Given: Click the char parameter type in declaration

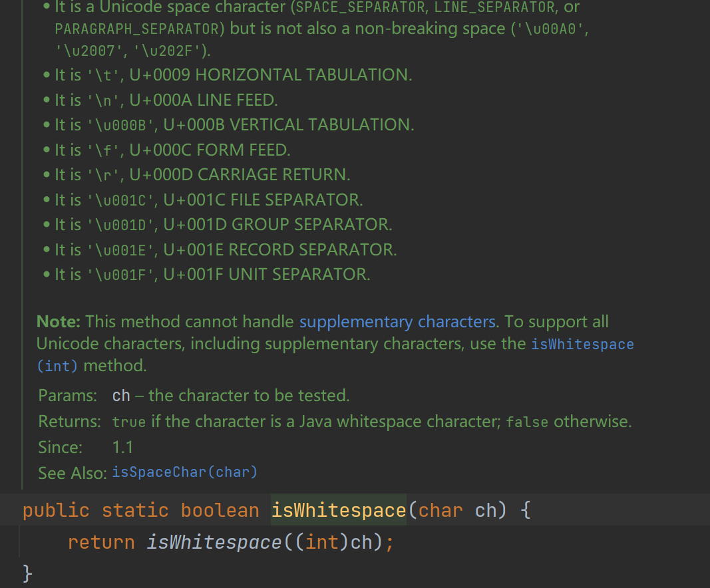Looking at the screenshot, I should (440, 510).
